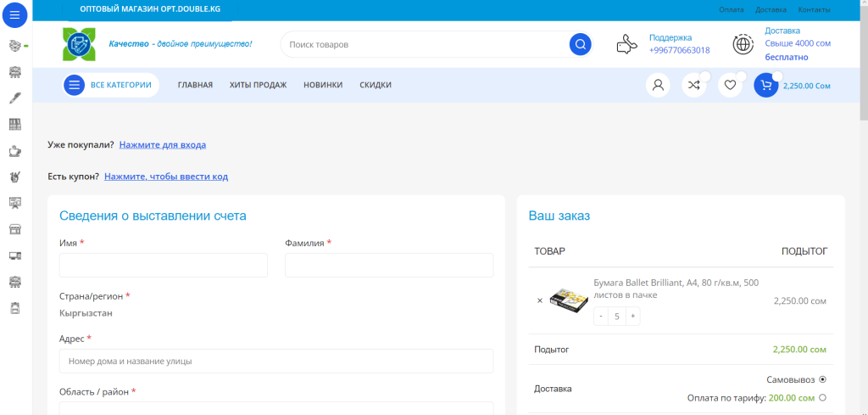Open the Контакты link in top bar
The image size is (868, 415).
pos(814,9)
